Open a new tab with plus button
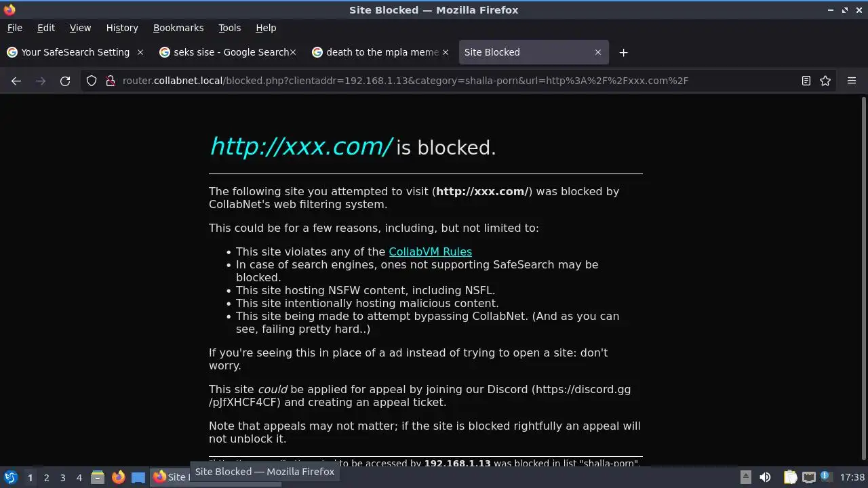The image size is (868, 488). click(x=623, y=52)
